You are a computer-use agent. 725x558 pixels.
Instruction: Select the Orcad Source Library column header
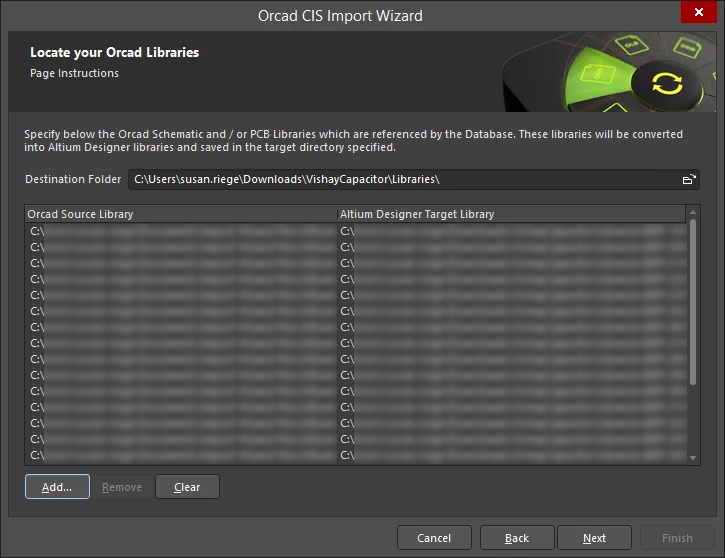tap(181, 214)
